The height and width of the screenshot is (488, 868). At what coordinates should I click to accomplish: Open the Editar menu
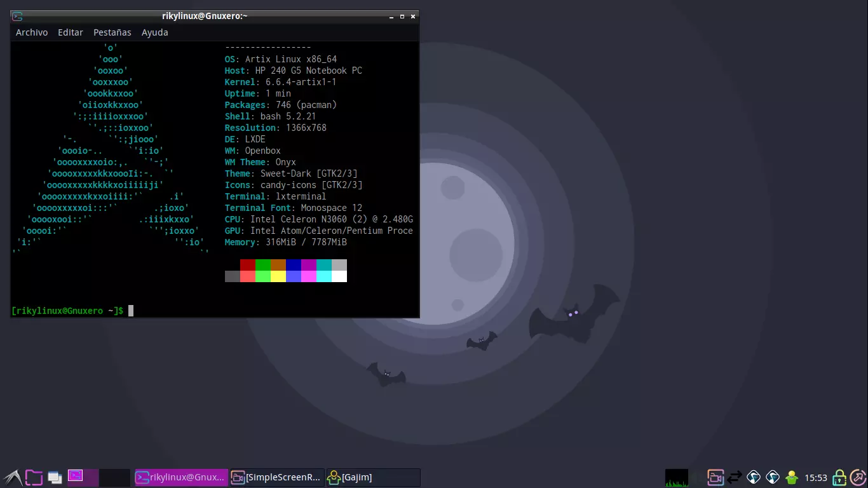(x=71, y=32)
